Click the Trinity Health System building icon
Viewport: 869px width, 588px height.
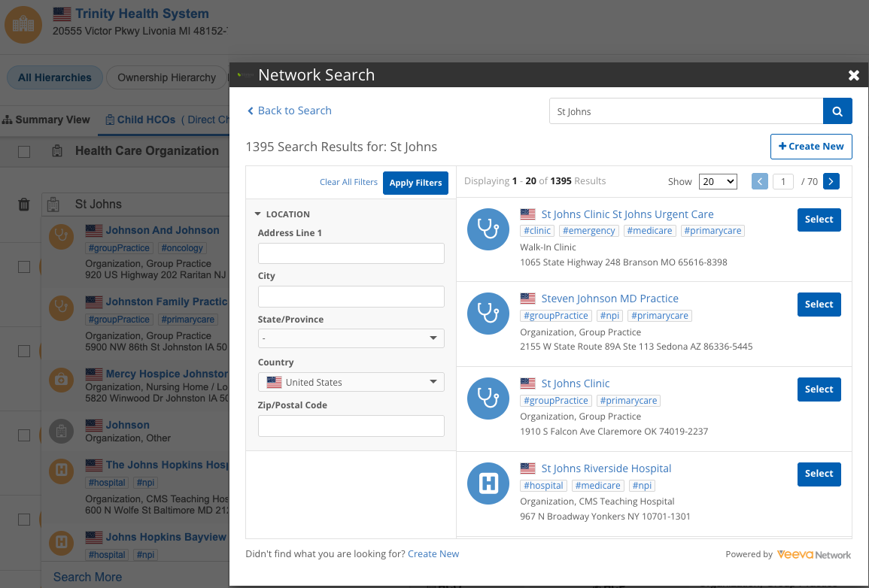click(x=24, y=25)
